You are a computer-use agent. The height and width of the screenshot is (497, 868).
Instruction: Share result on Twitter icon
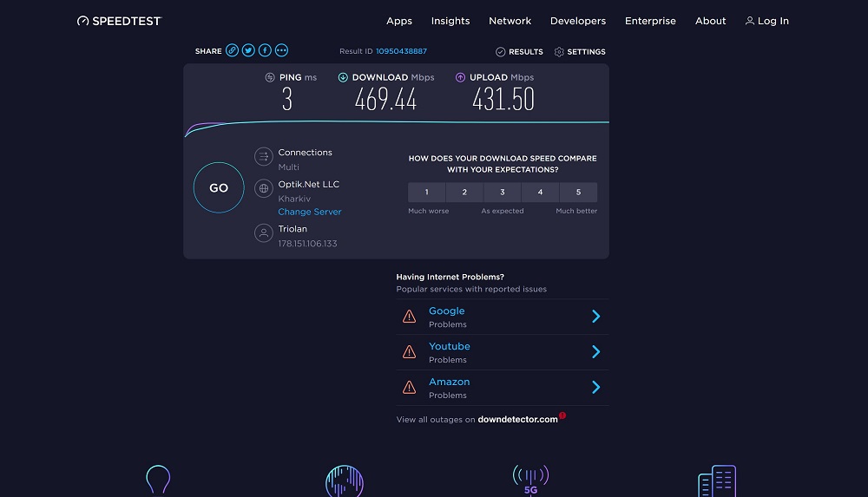click(248, 50)
